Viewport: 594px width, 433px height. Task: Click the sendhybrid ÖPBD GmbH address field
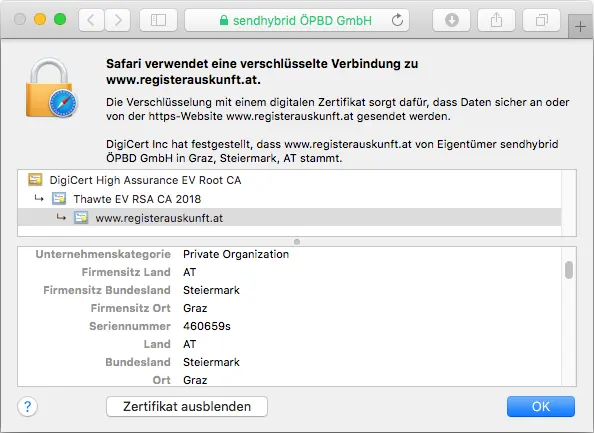coord(297,20)
